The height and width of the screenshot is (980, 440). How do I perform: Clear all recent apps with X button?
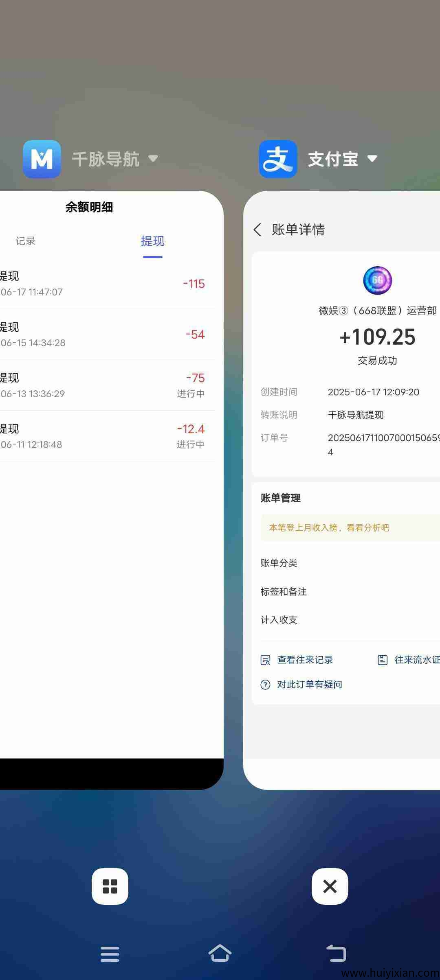click(330, 886)
